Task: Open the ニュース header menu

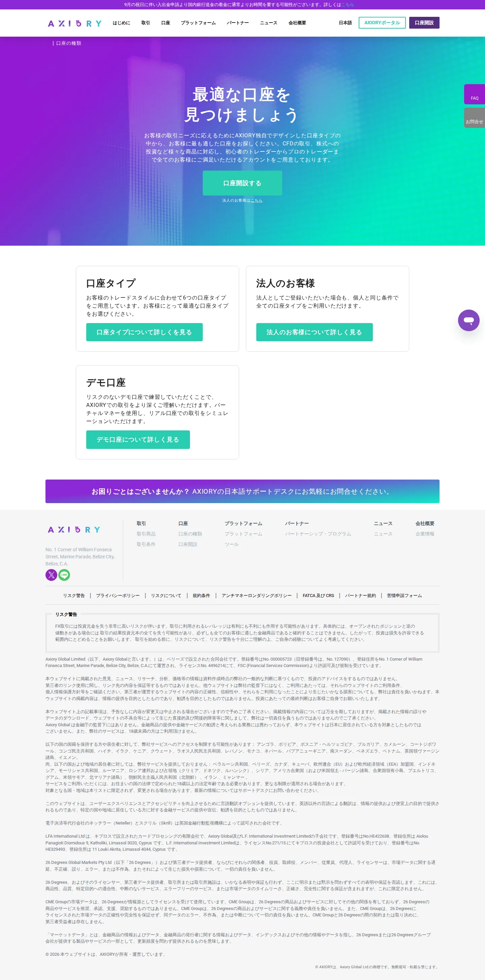Action: pos(268,23)
